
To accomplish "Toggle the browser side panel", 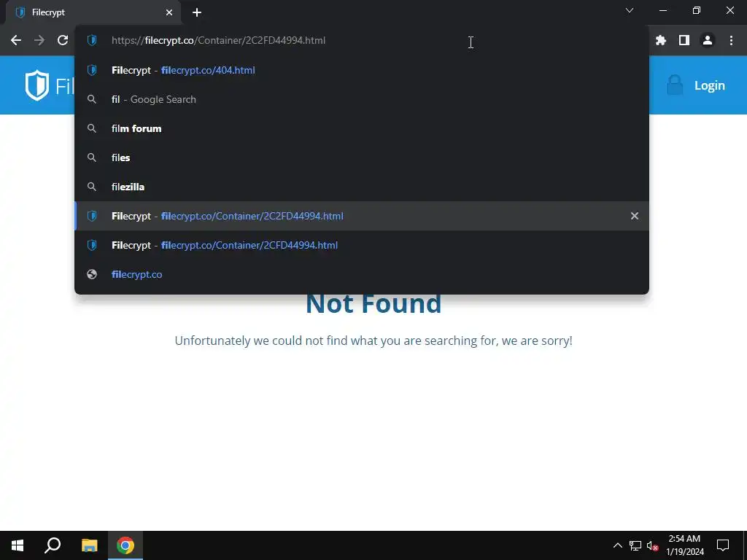I will pos(684,41).
